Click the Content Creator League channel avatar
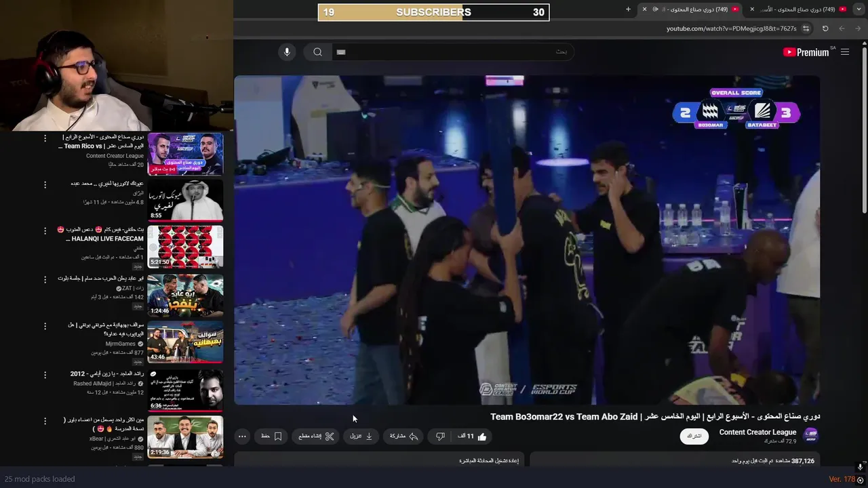Viewport: 868px width, 488px height. (x=810, y=435)
